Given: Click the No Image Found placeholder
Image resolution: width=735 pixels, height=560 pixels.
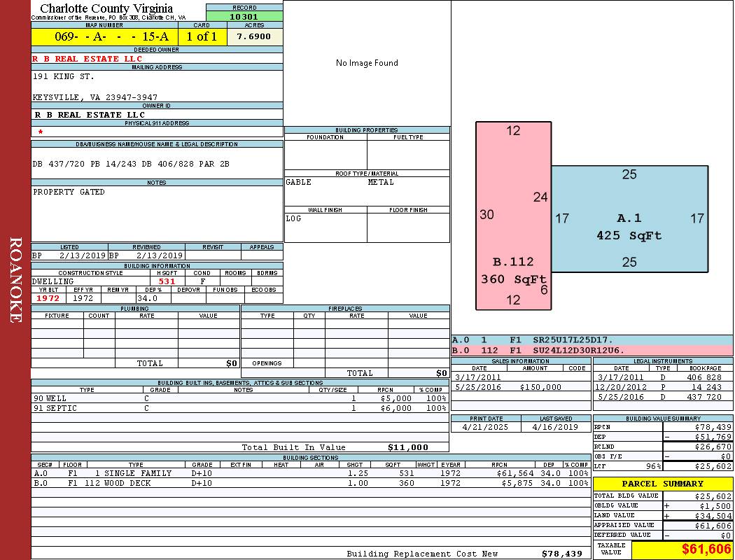Looking at the screenshot, I should click(x=367, y=63).
